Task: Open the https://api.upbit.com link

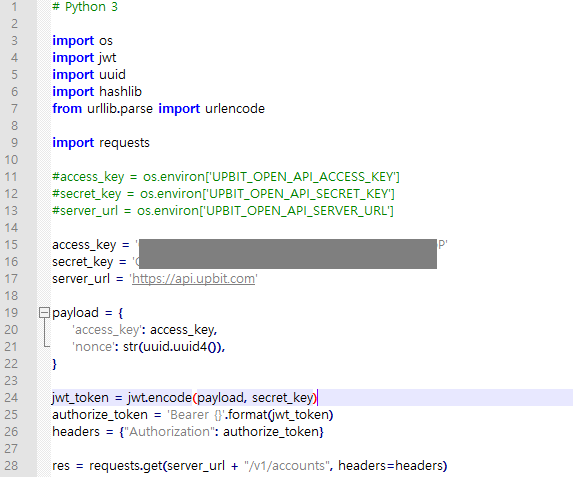Action: coord(193,279)
